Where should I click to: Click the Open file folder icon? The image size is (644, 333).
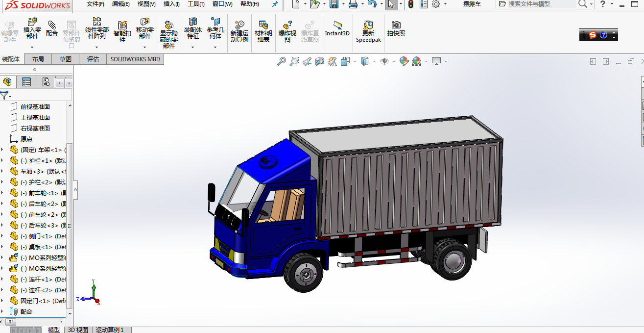(314, 4)
